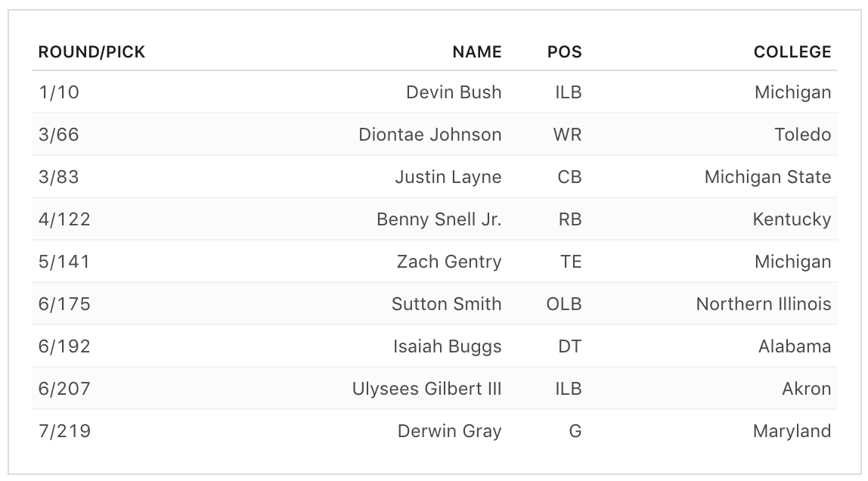Image resolution: width=868 pixels, height=481 pixels.
Task: Select the Devin Bush name cell
Action: click(x=454, y=92)
